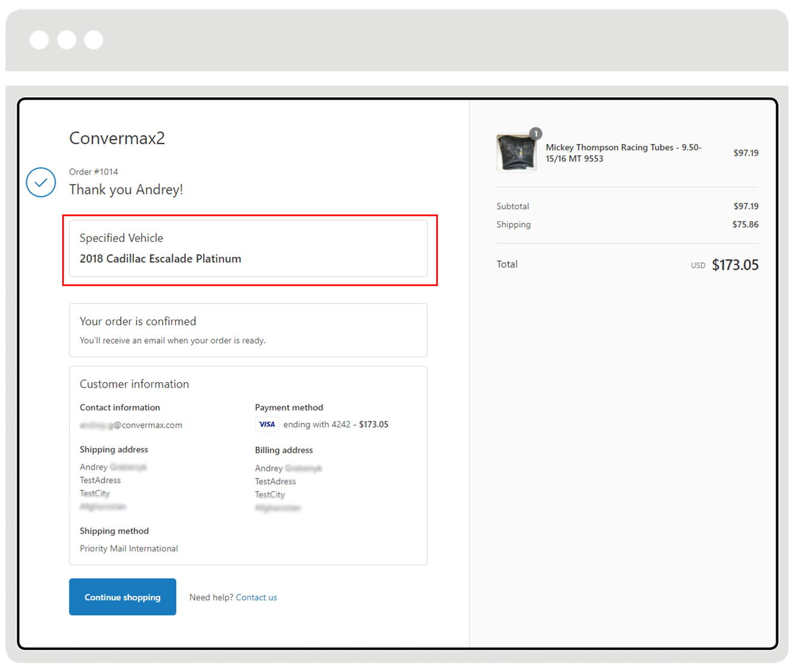The width and height of the screenshot is (794, 672).
Task: Open the Mickey Thompson Racing Tubes thumbnail
Action: 516,153
